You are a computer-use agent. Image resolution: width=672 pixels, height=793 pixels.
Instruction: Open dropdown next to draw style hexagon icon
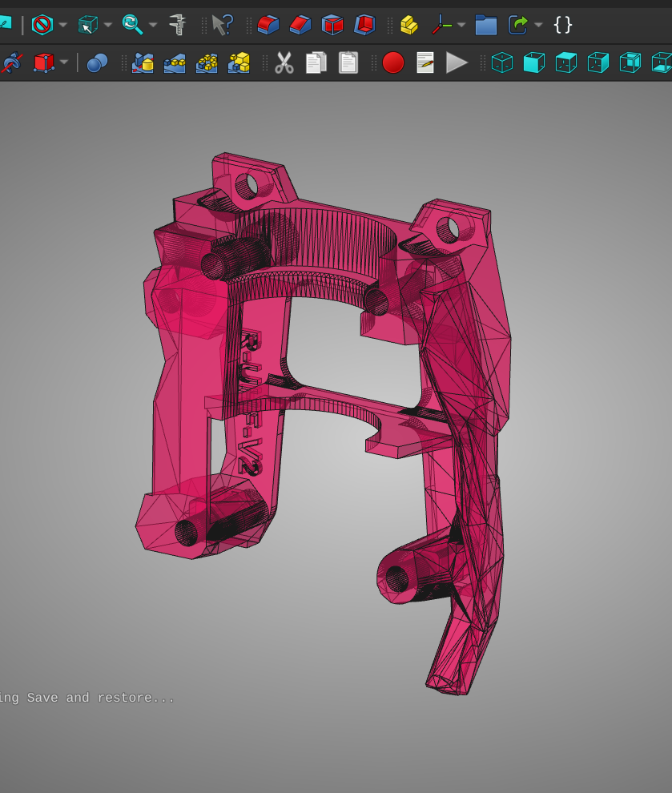pos(62,24)
